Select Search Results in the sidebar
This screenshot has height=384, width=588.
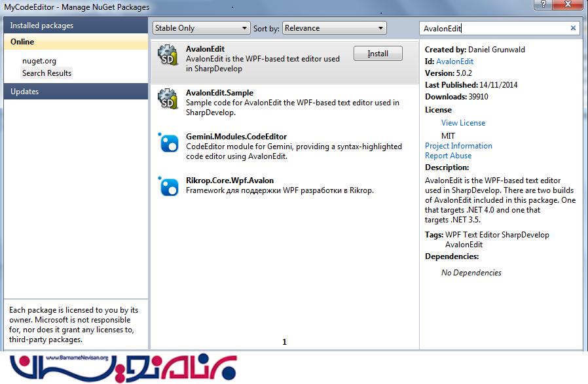[x=46, y=73]
